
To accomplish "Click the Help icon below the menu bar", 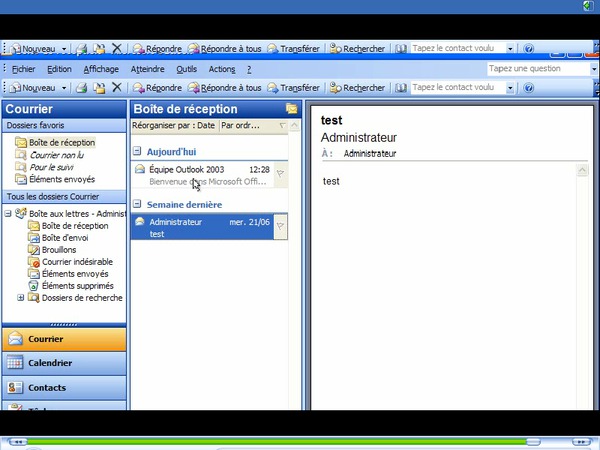I will [x=528, y=88].
